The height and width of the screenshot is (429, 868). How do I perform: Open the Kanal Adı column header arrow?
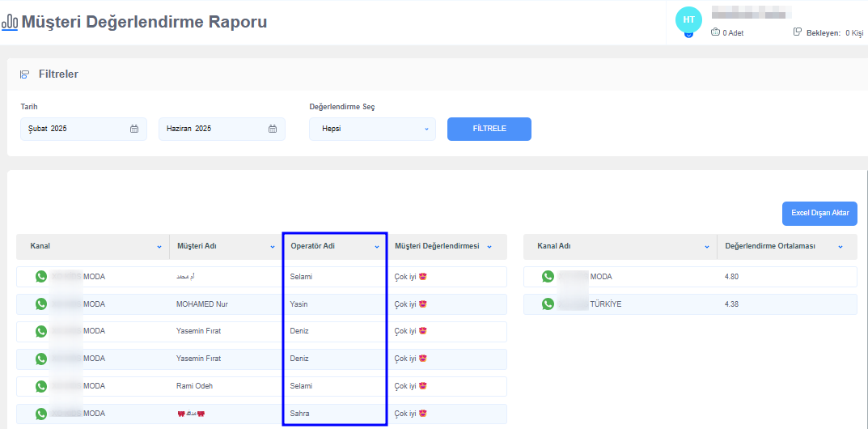[707, 247]
